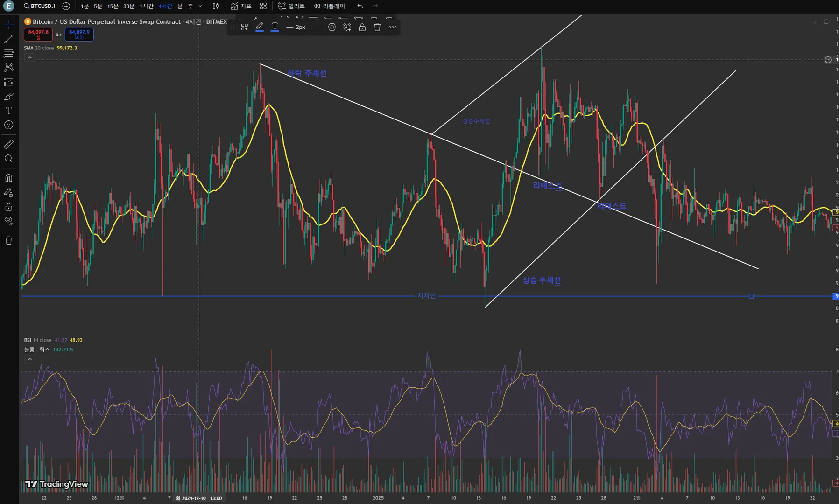Switch to the 1시간 timeframe
Image resolution: width=839 pixels, height=504 pixels.
point(146,6)
